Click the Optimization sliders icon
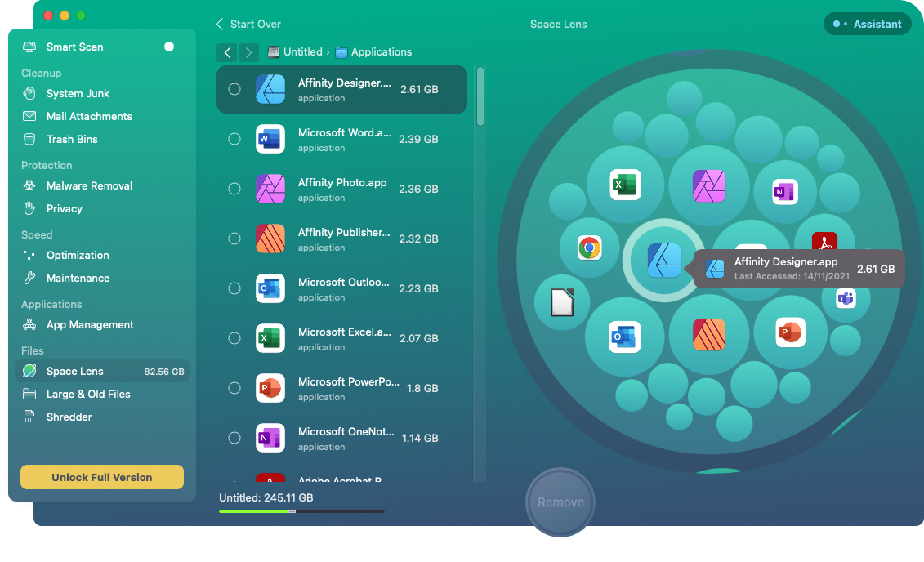924x562 pixels. click(x=29, y=255)
